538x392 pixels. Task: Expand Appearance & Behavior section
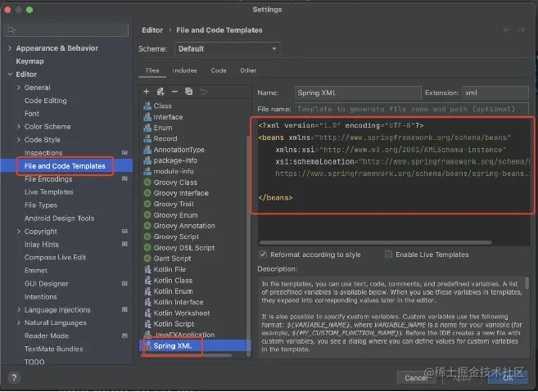tap(10, 48)
